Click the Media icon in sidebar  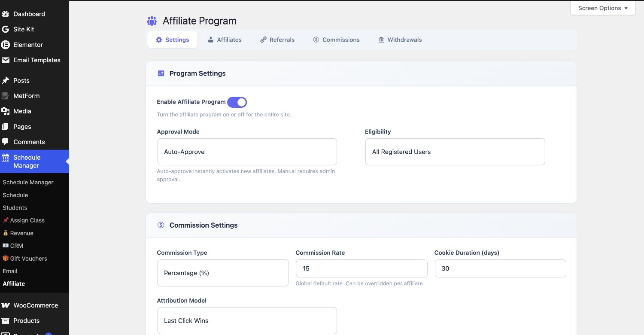point(5,111)
